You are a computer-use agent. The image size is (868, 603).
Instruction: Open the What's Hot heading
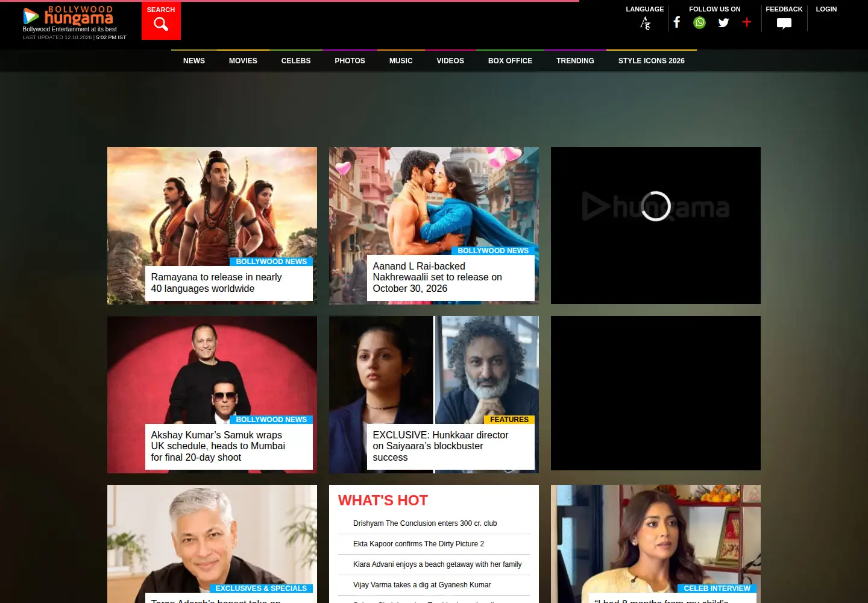pos(383,500)
